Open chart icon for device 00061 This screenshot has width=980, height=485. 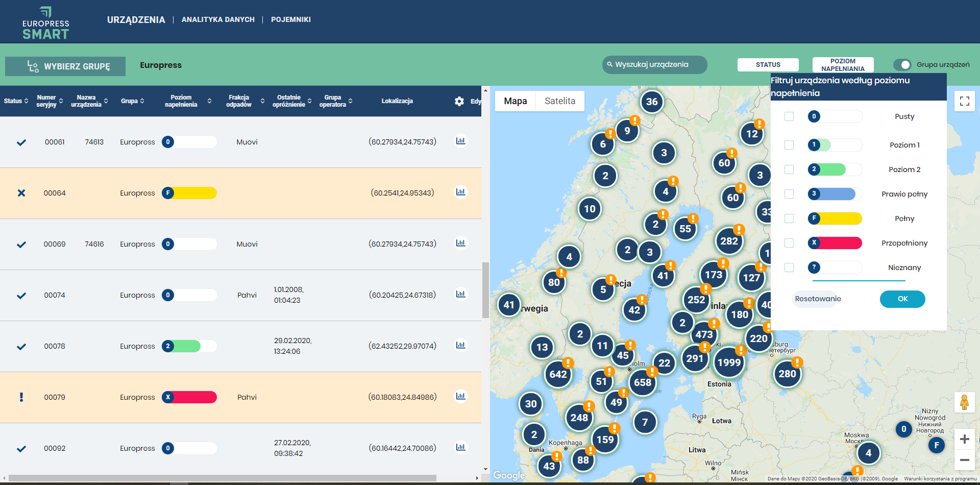pos(460,141)
